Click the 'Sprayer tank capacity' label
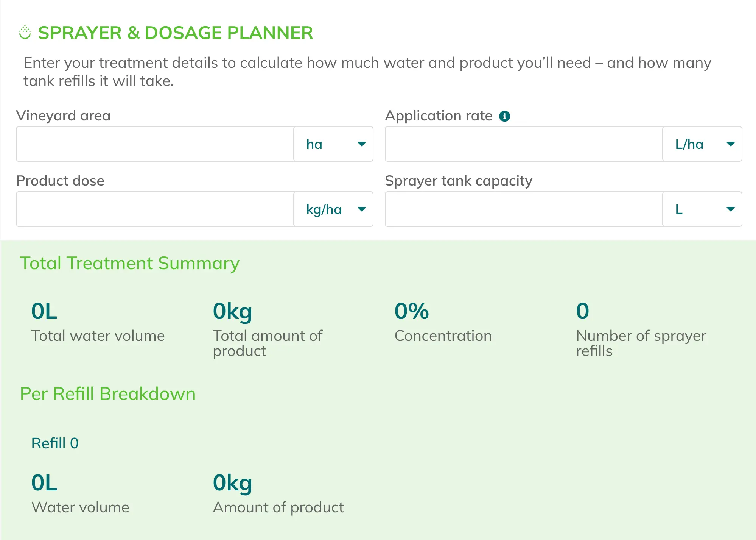756x540 pixels. point(459,181)
